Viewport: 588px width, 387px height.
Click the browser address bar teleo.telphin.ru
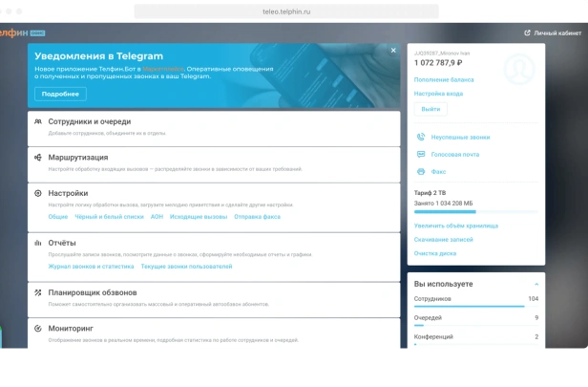[x=286, y=11]
